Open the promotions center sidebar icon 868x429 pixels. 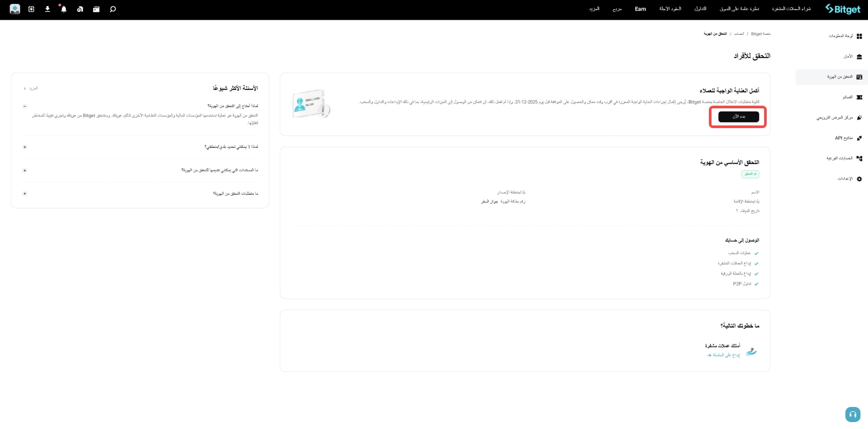tap(860, 118)
